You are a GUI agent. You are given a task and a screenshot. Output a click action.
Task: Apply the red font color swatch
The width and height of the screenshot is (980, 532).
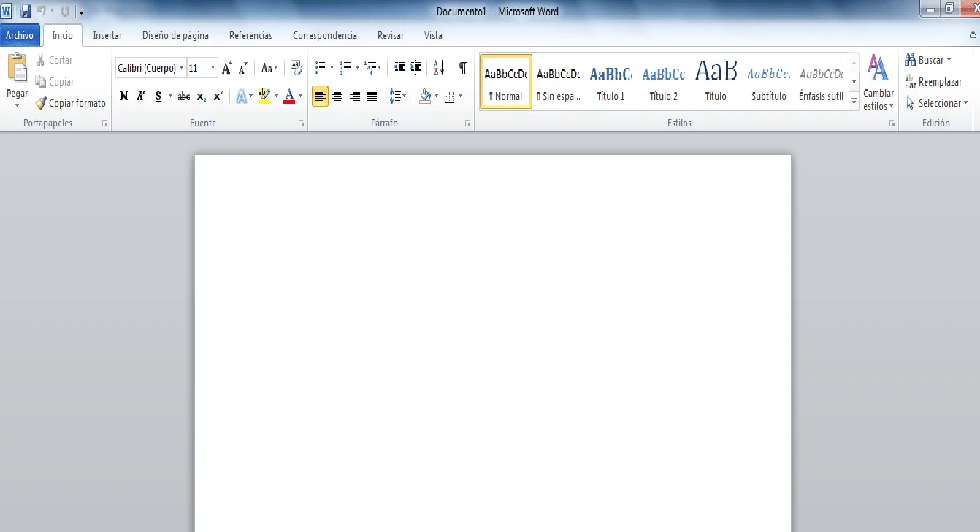click(x=289, y=96)
